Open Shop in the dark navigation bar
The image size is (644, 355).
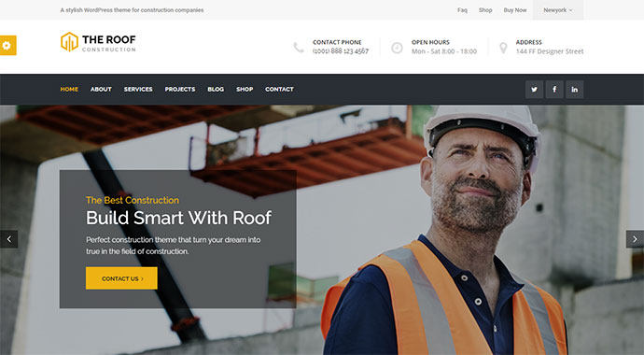tap(245, 89)
